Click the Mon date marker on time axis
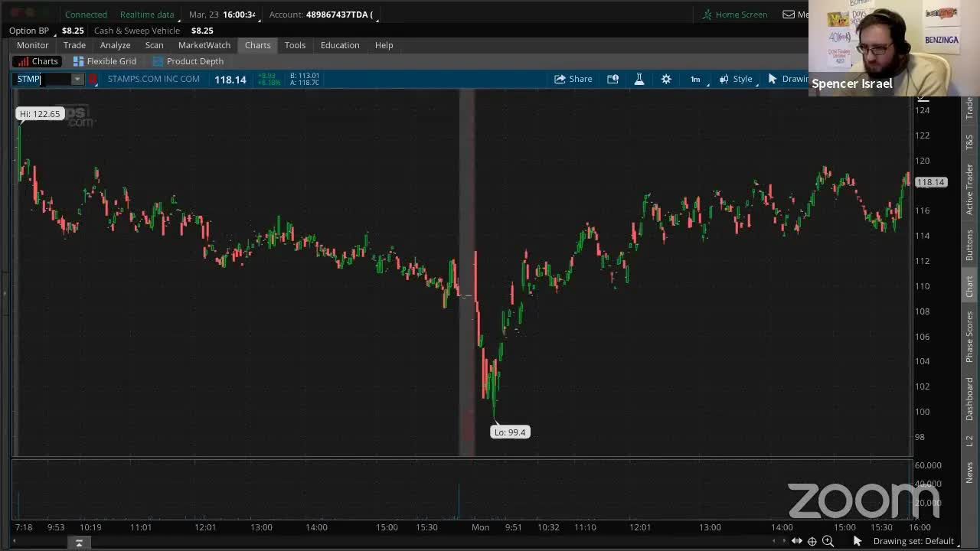This screenshot has width=980, height=551. click(x=480, y=527)
